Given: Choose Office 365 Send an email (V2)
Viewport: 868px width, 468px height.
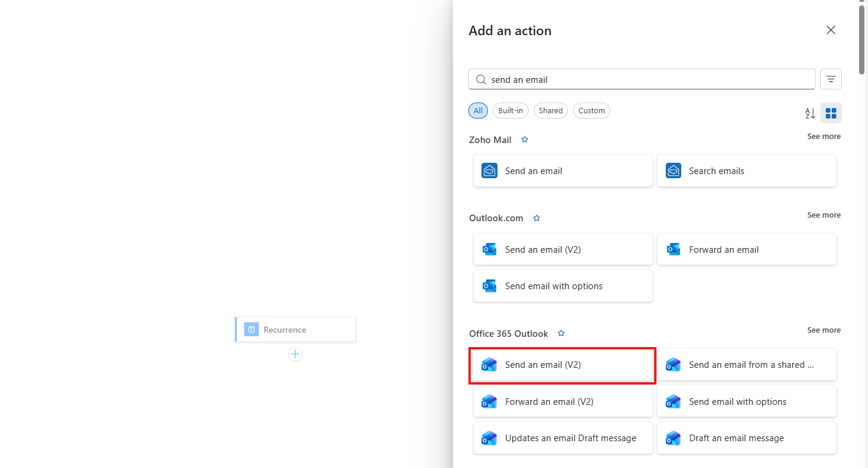Looking at the screenshot, I should click(563, 365).
